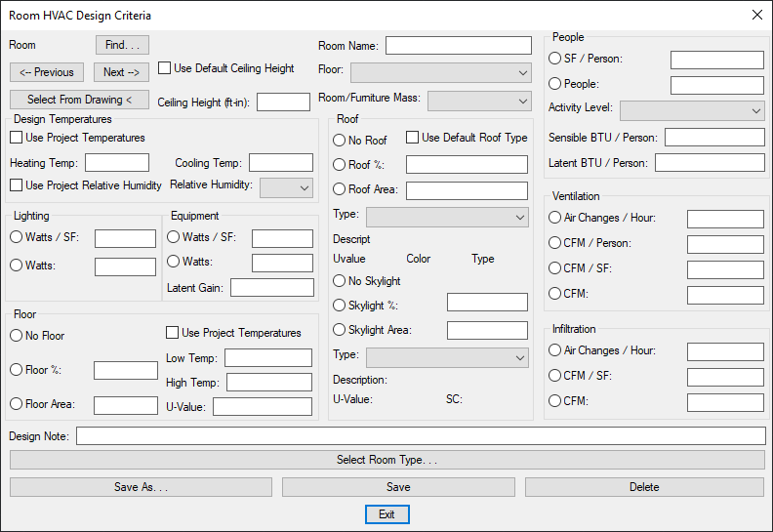The image size is (773, 532).
Task: Enable Use Default Ceiling Height checkbox
Action: pyautogui.click(x=164, y=68)
